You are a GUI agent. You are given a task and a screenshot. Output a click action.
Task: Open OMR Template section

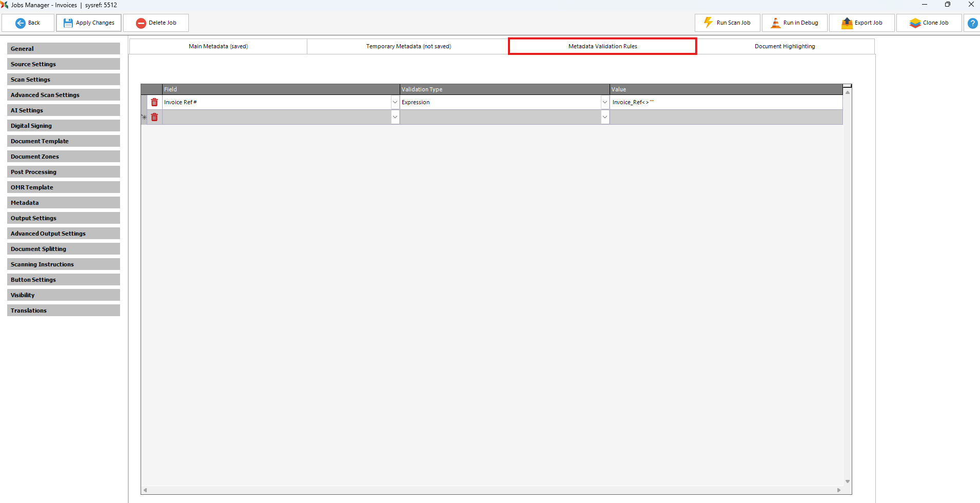pos(64,187)
